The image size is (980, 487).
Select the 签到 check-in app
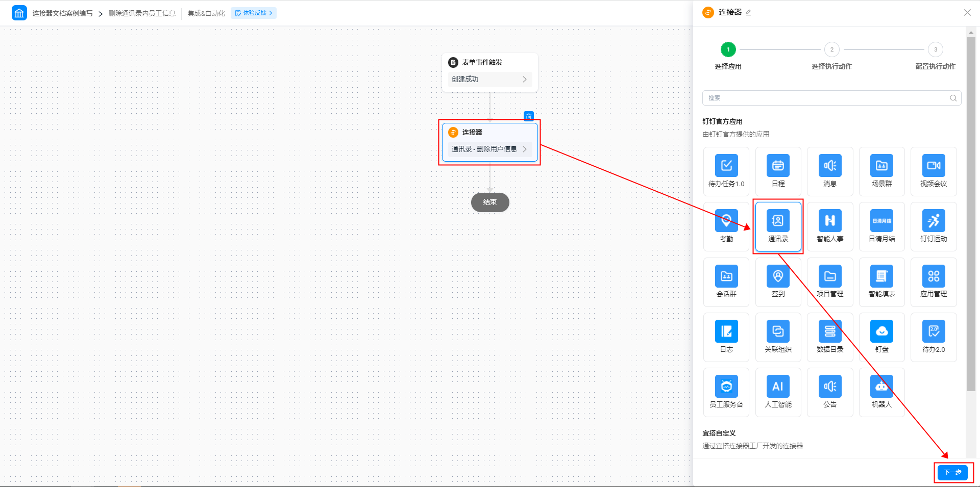(778, 282)
